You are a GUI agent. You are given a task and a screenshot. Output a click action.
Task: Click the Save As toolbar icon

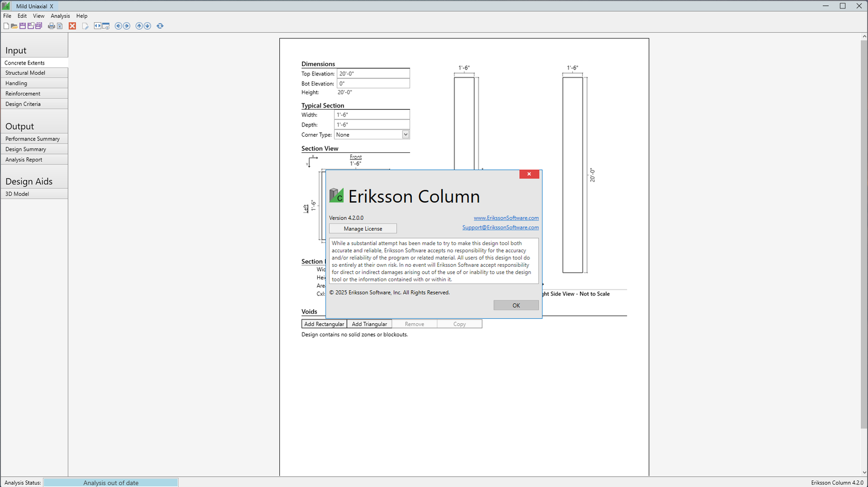(x=31, y=26)
